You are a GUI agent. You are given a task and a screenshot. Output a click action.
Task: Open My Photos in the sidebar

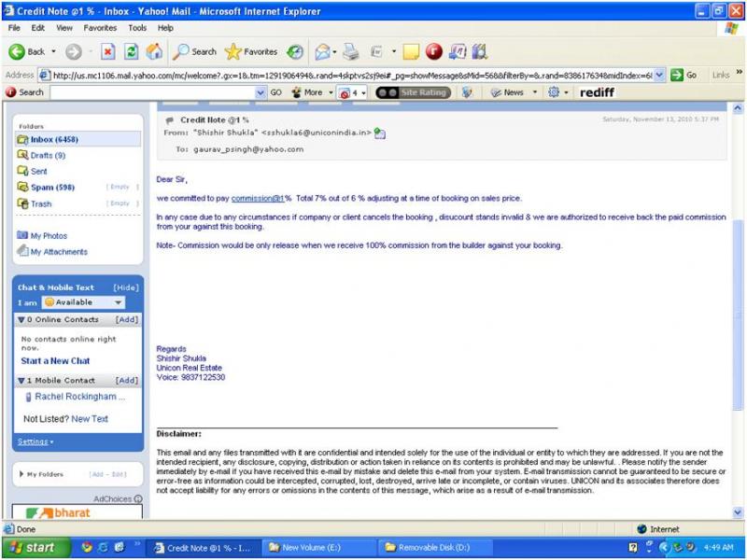49,236
